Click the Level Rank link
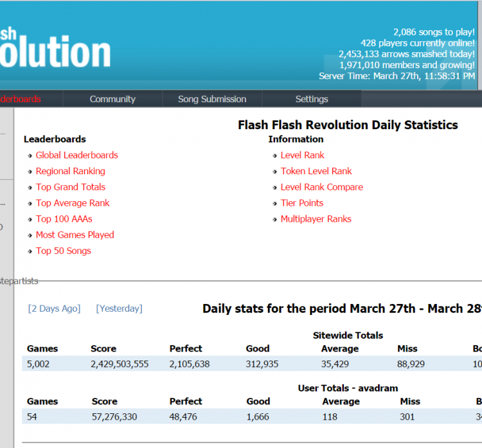 [x=302, y=155]
